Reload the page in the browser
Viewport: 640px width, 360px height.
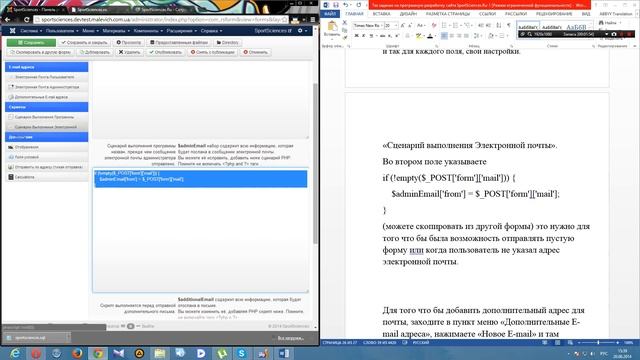(x=27, y=20)
